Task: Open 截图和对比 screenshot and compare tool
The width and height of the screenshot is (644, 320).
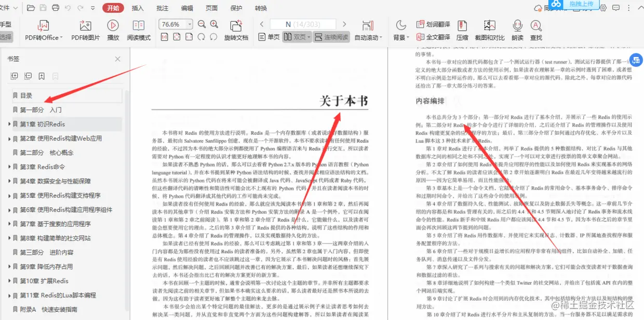Action: [490, 30]
